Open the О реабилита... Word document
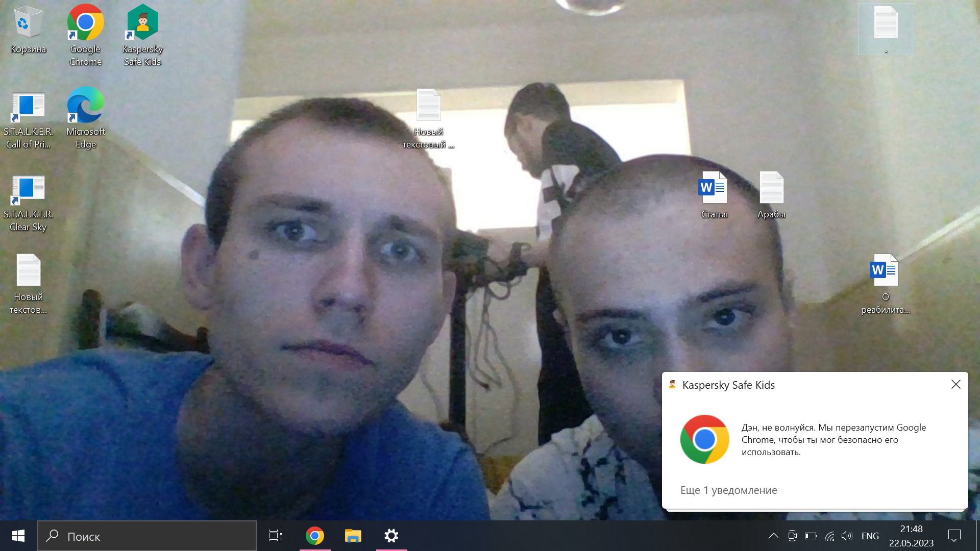The width and height of the screenshot is (980, 551). (885, 271)
